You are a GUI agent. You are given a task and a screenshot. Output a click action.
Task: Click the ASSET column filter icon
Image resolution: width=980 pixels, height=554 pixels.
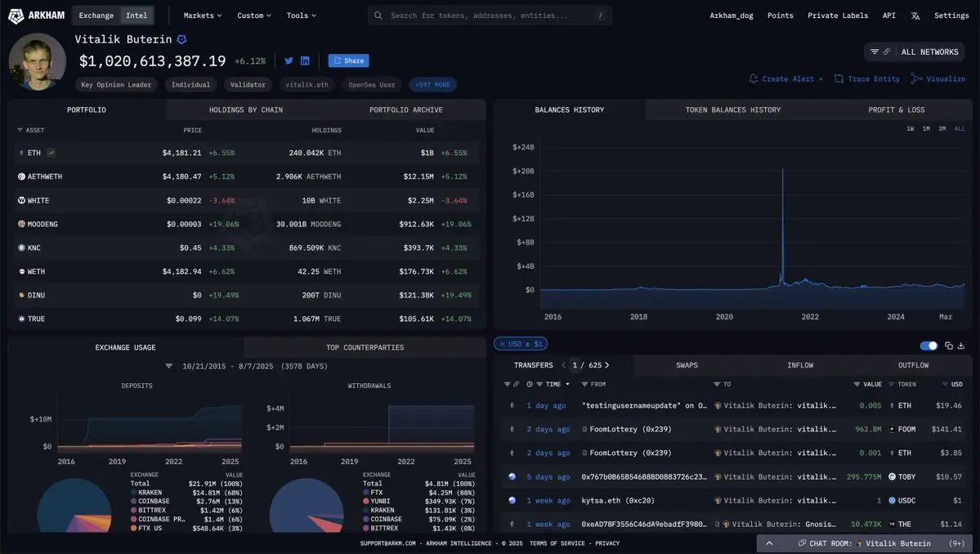(x=20, y=130)
